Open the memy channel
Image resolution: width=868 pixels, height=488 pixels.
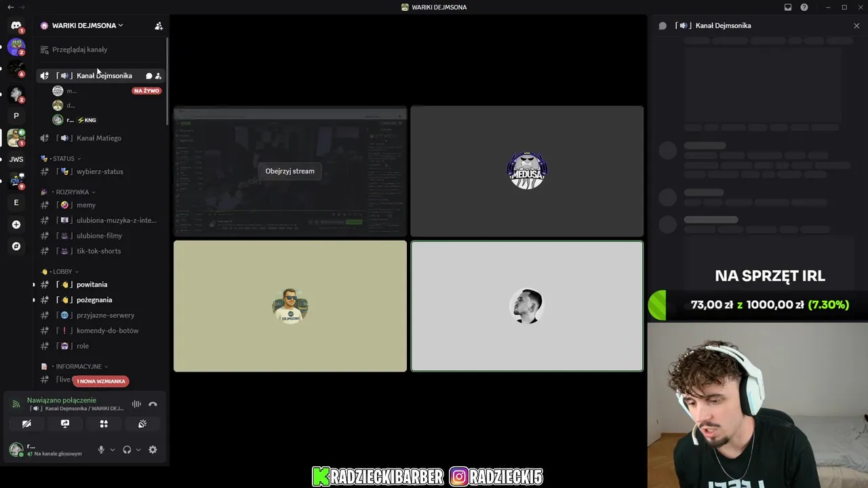click(100, 205)
